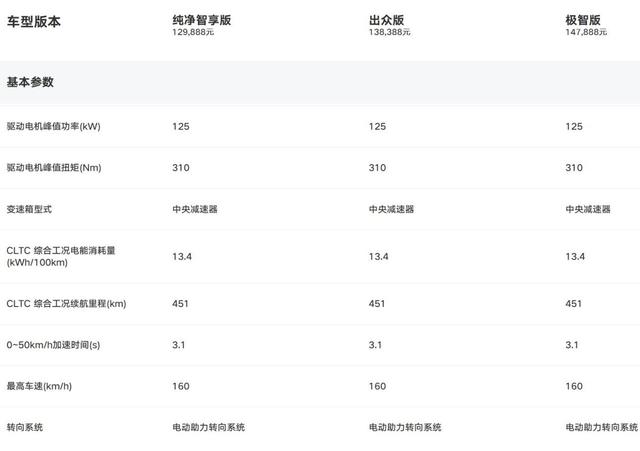
Task: Select the 451 value under 极智版
Action: click(x=573, y=304)
